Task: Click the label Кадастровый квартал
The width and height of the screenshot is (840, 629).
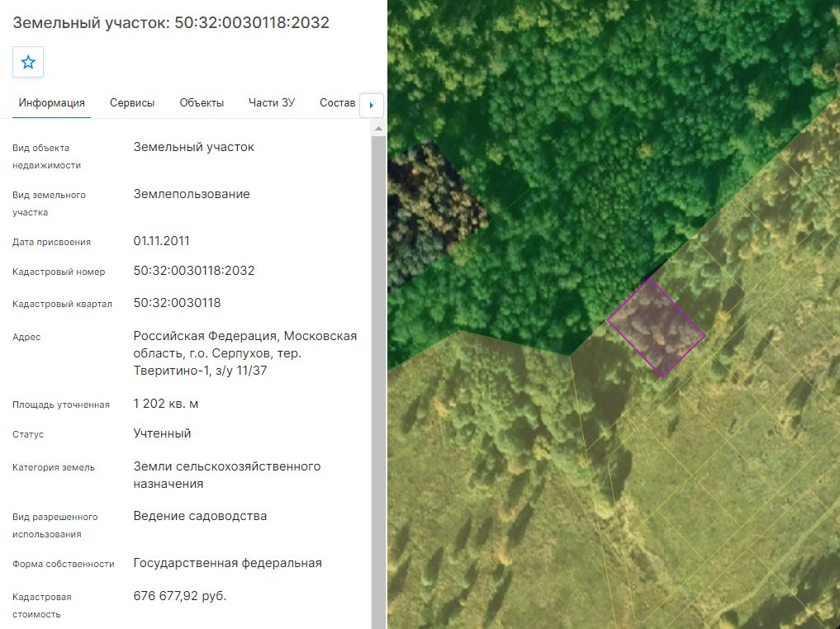Action: click(62, 304)
